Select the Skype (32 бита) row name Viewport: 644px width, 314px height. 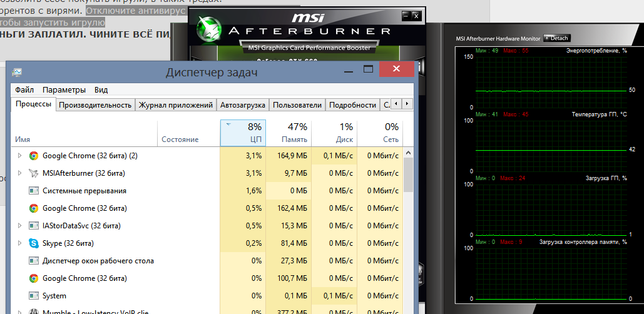(68, 243)
